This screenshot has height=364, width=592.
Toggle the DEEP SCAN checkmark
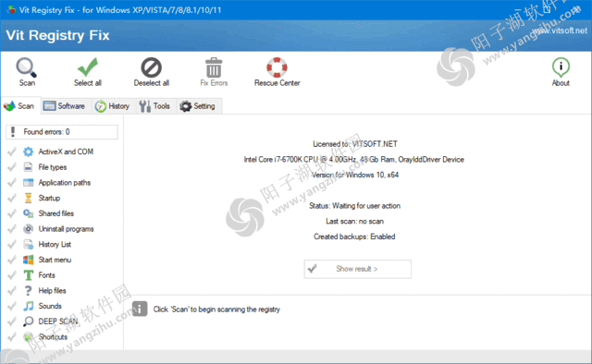[x=12, y=322]
